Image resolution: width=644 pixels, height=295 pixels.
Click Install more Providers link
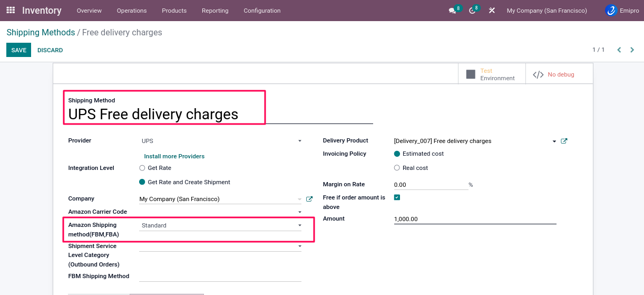174,156
